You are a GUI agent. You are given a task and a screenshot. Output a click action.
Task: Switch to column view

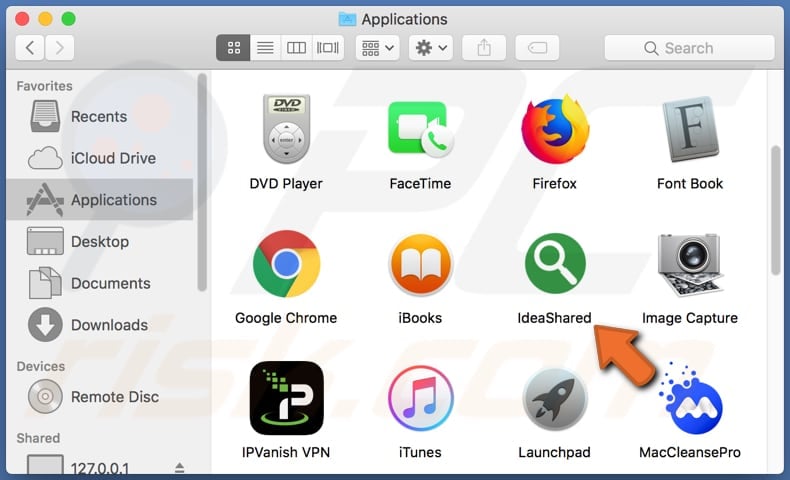tap(296, 48)
